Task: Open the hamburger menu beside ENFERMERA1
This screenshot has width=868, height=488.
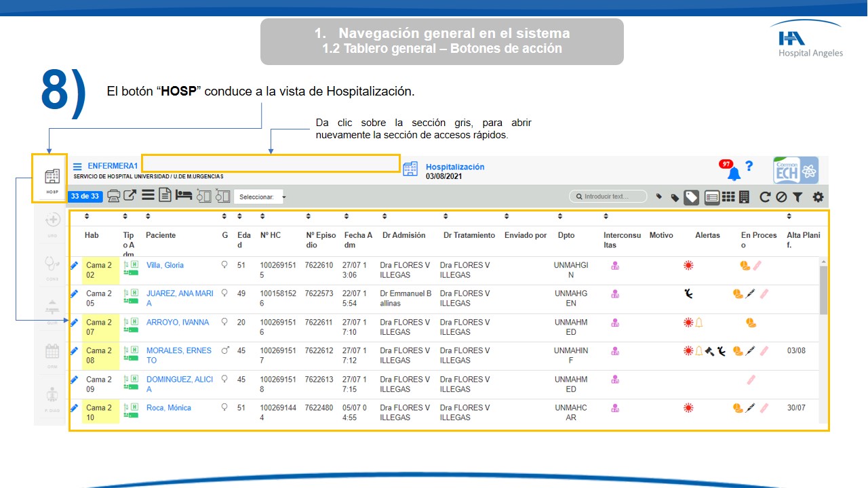Action: pos(78,167)
